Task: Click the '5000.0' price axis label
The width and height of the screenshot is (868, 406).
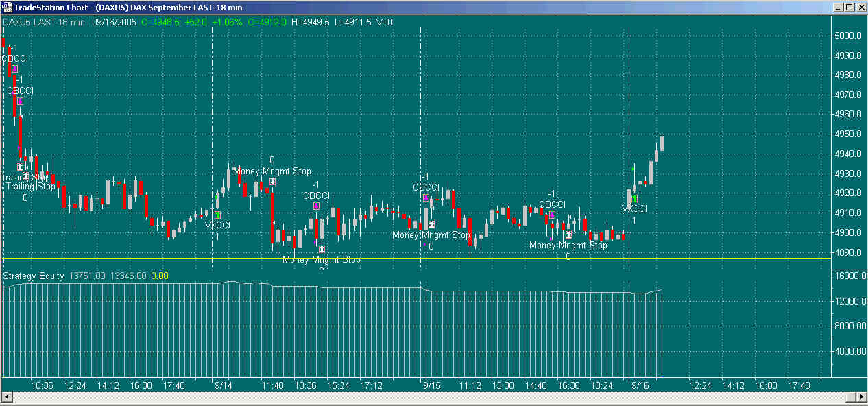Action: click(x=847, y=36)
